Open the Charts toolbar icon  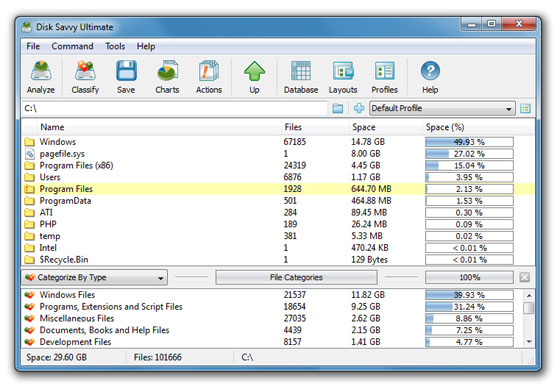click(167, 77)
